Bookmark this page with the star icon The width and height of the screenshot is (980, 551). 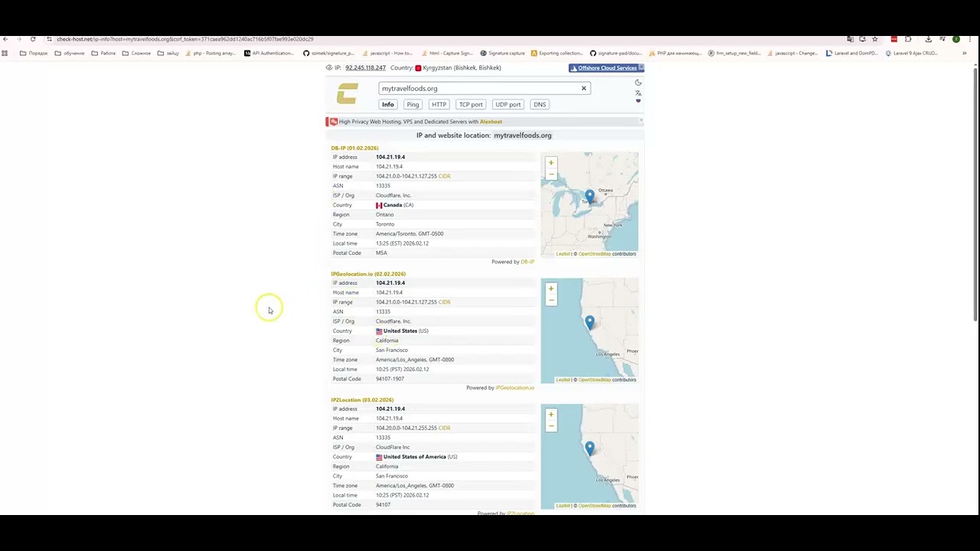click(875, 39)
